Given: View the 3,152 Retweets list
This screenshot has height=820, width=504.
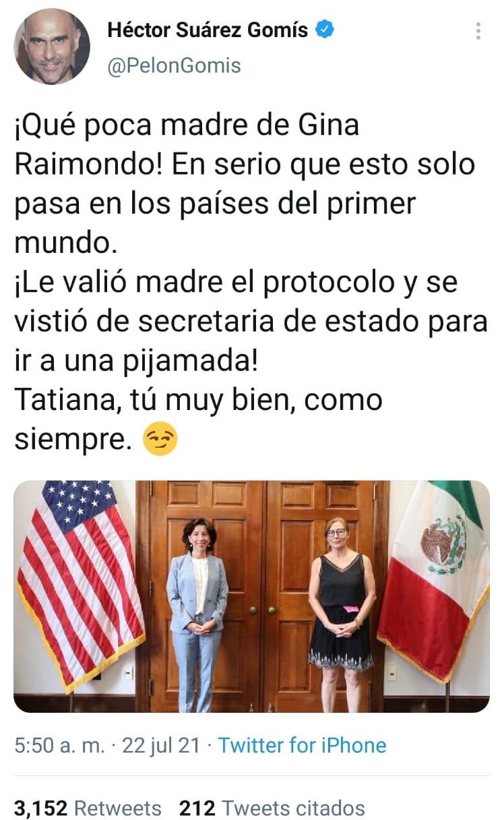Looking at the screenshot, I should click(x=88, y=808).
